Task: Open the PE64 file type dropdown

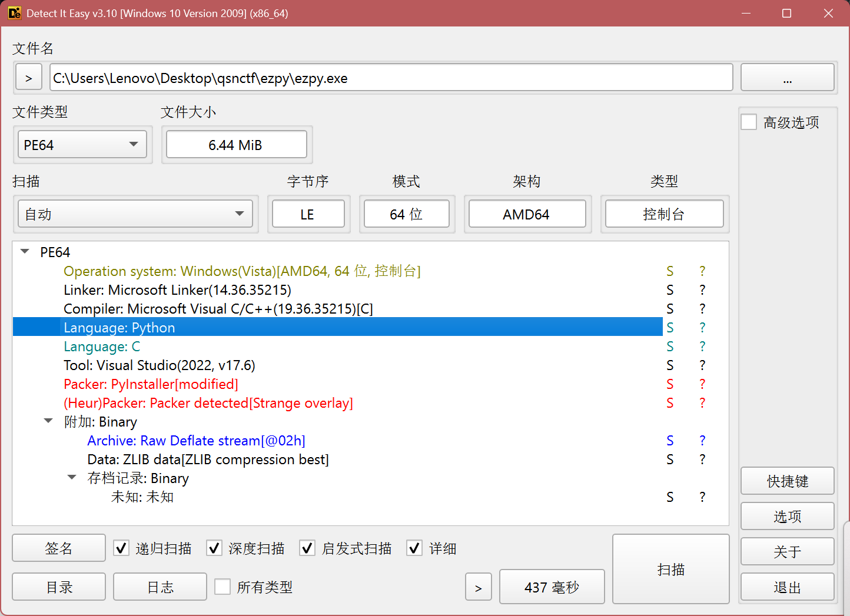Action: 82,145
